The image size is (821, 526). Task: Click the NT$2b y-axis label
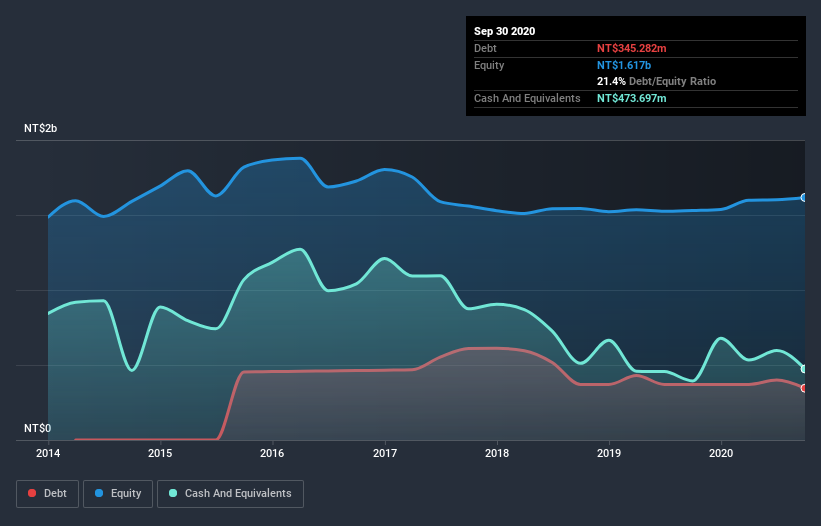tap(40, 128)
